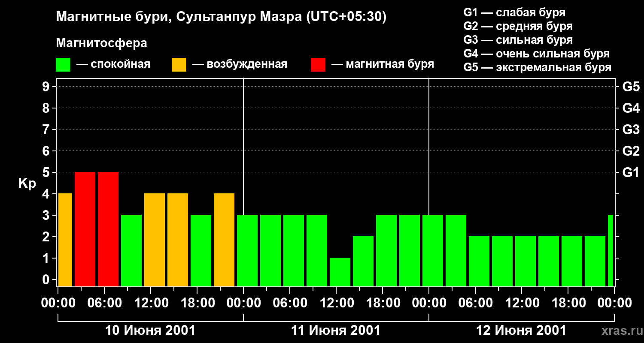Screen dimensions: 644x343
Task: Click the 'G4' label on the right axis
Action: point(631,108)
